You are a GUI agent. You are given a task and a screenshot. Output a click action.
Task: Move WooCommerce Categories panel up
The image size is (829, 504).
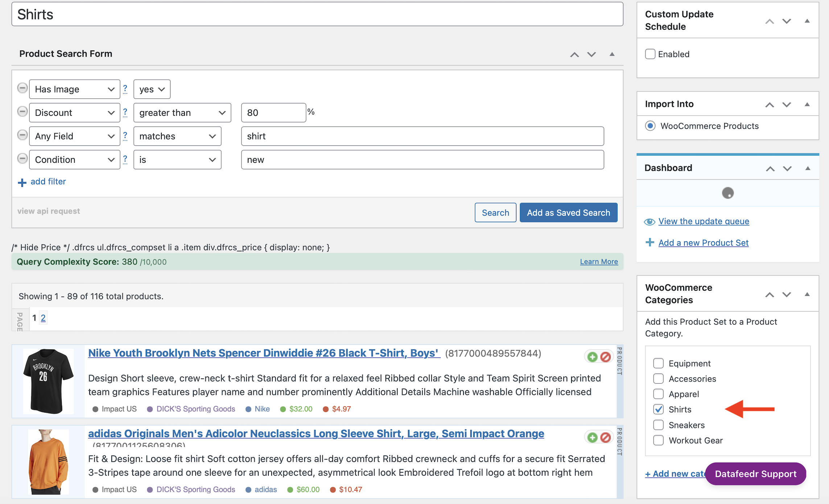coord(770,295)
